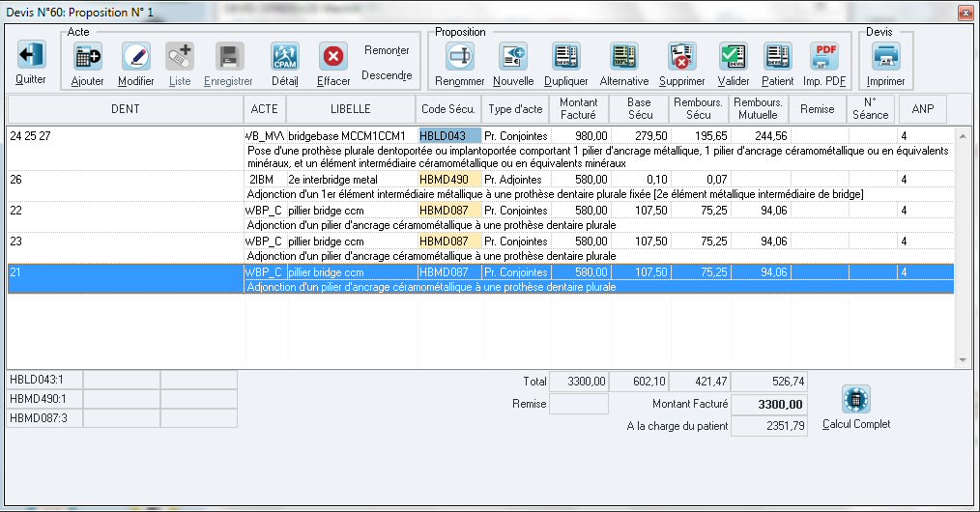
Task: Run the Calcul Complet calculator
Action: click(x=856, y=400)
